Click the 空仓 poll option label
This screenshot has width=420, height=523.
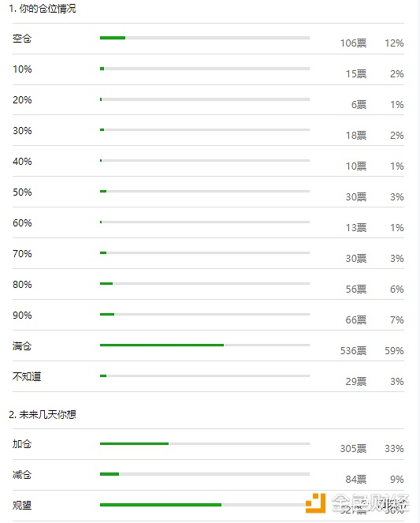click(22, 39)
